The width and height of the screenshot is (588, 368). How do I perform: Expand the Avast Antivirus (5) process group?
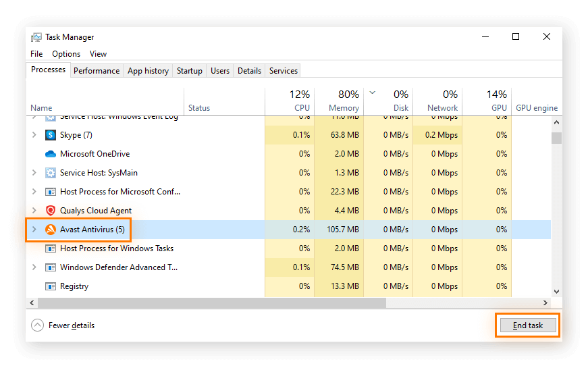pyautogui.click(x=34, y=230)
